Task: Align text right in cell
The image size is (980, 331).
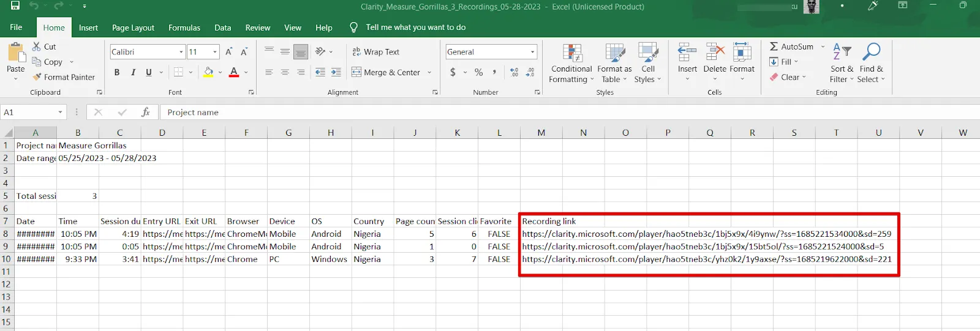Action: 301,72
